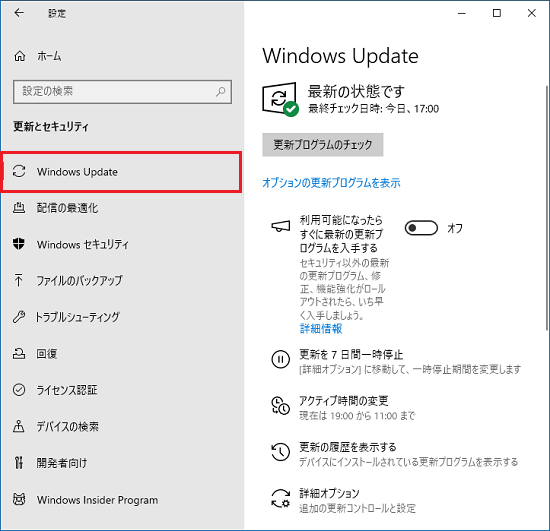Click the 更新とセキュリティ heading
This screenshot has width=550, height=531.
pyautogui.click(x=51, y=126)
